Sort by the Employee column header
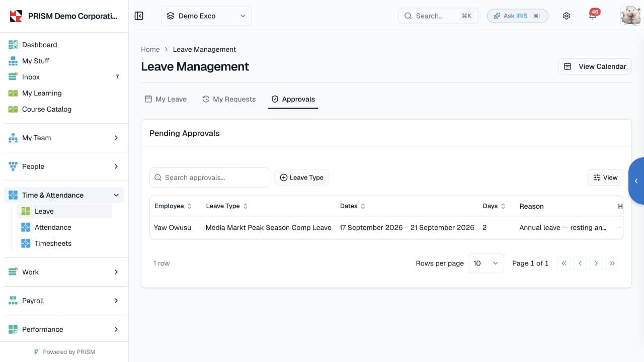The height and width of the screenshot is (362, 644). [173, 206]
